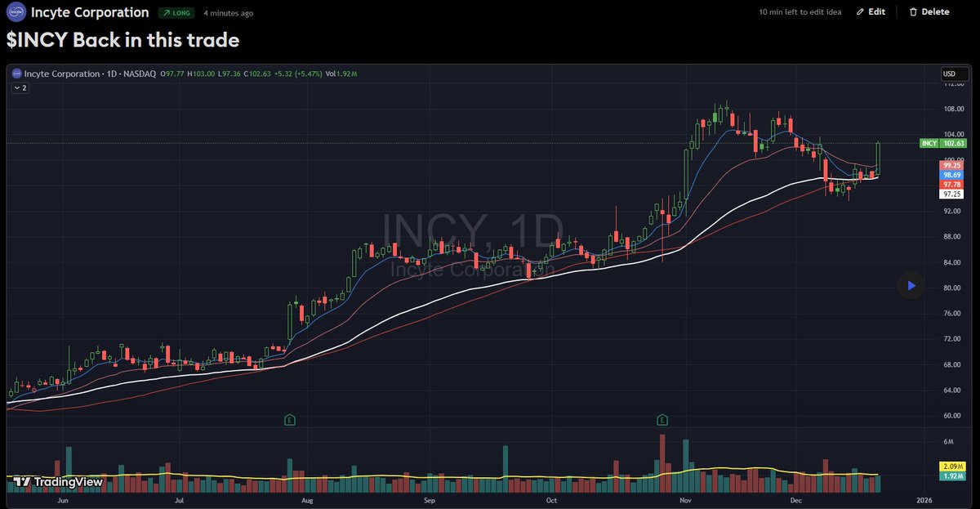Click the '4 minutes ago' timestamp
This screenshot has height=509, width=980.
(x=228, y=13)
